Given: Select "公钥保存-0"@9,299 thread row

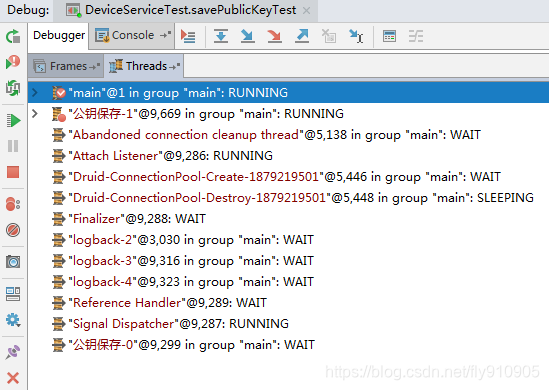Looking at the screenshot, I should [289, 345].
